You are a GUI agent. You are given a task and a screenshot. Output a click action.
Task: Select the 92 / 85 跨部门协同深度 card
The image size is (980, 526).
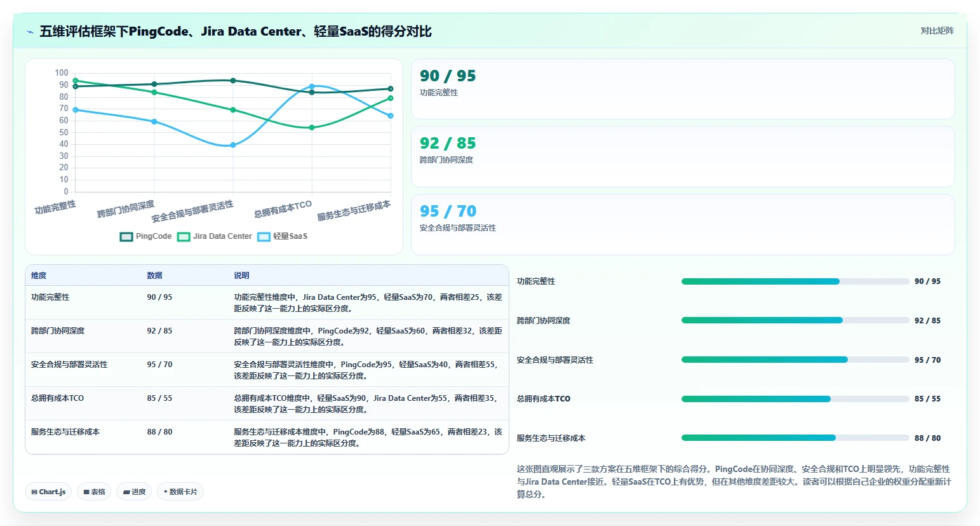tap(683, 156)
